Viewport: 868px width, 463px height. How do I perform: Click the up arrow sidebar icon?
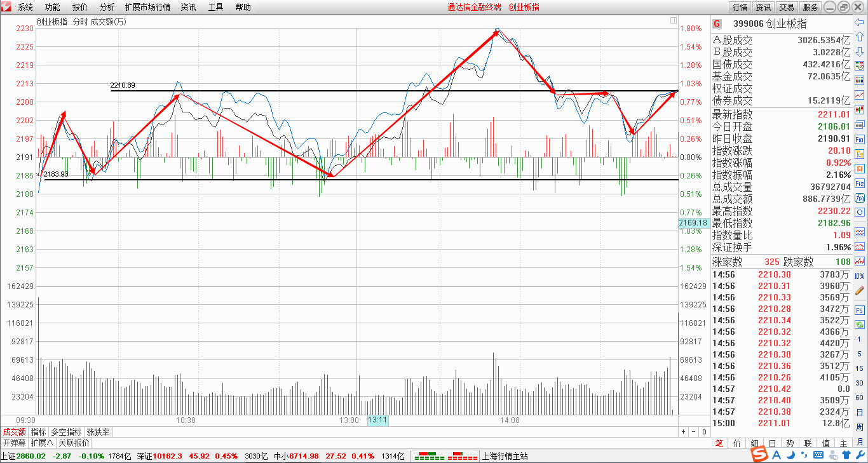click(859, 36)
